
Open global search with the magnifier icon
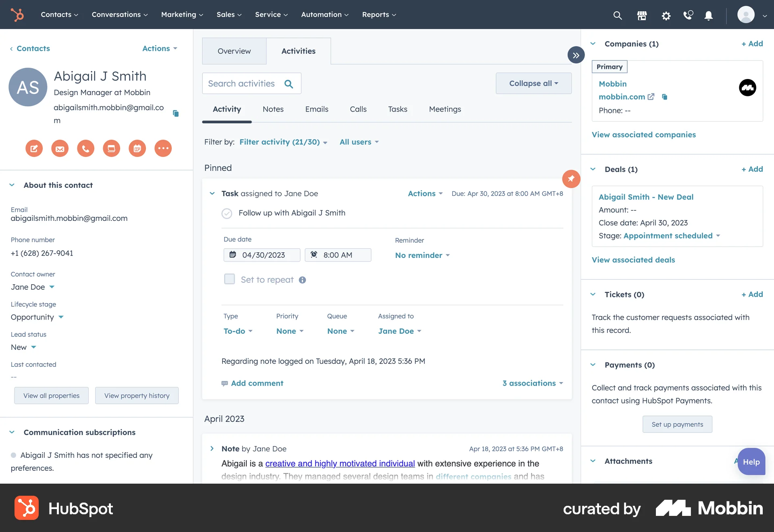[x=618, y=15]
